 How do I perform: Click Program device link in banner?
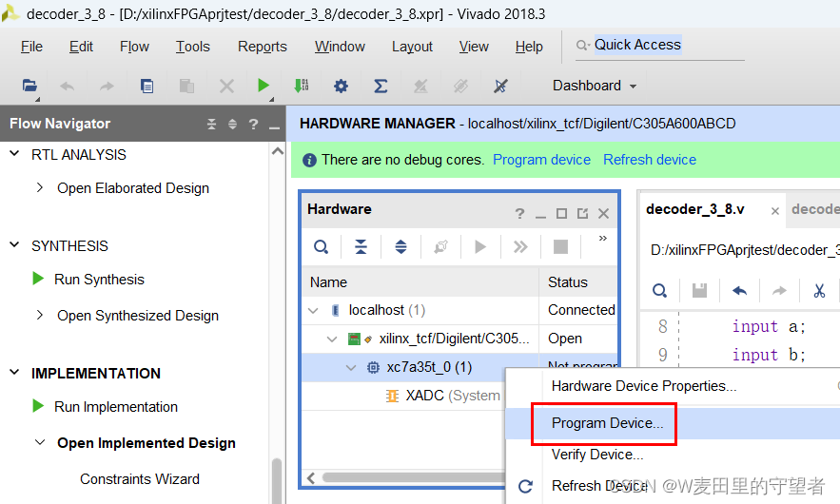(541, 160)
